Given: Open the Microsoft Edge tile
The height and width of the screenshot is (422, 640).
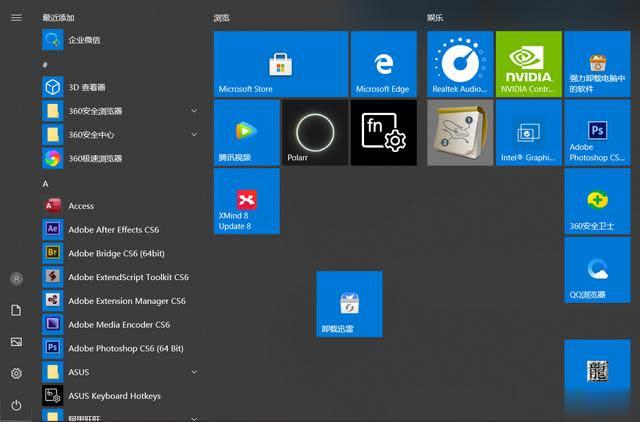Looking at the screenshot, I should 384,64.
